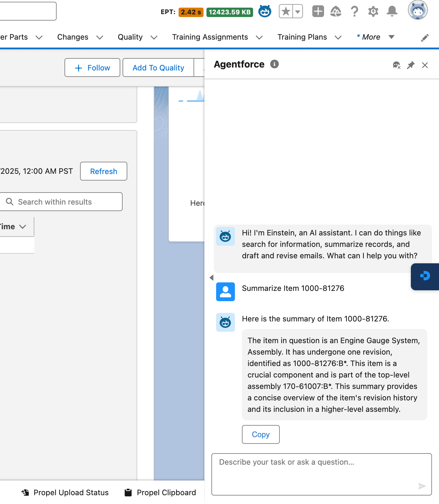
Task: Click the 12423.59 KB badge
Action: pos(230,12)
